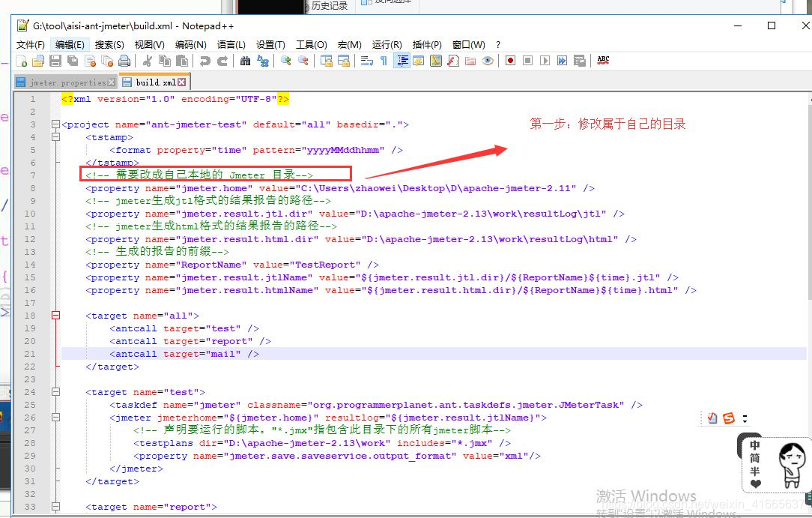Image resolution: width=812 pixels, height=518 pixels.
Task: Click the Copy toolbar icon
Action: (x=165, y=61)
